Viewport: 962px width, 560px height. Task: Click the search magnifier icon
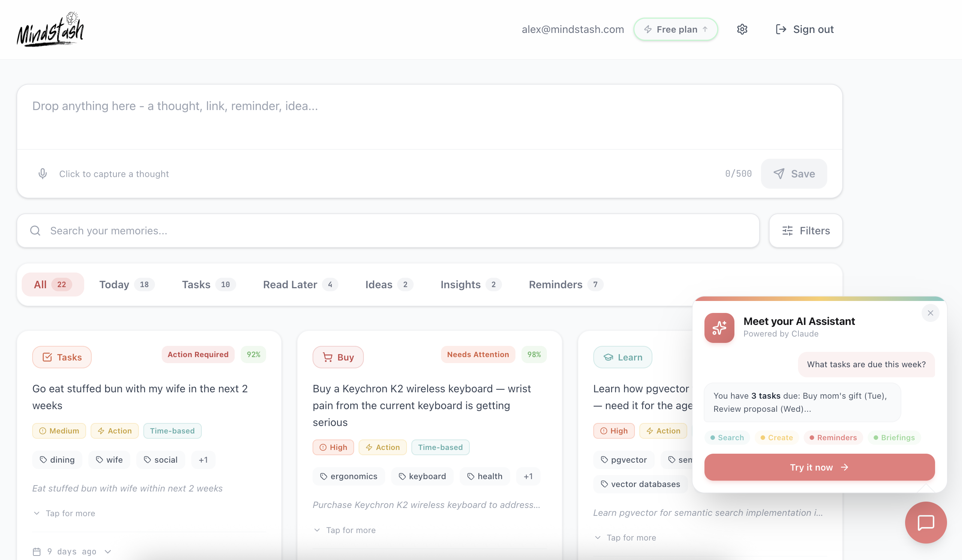(35, 231)
